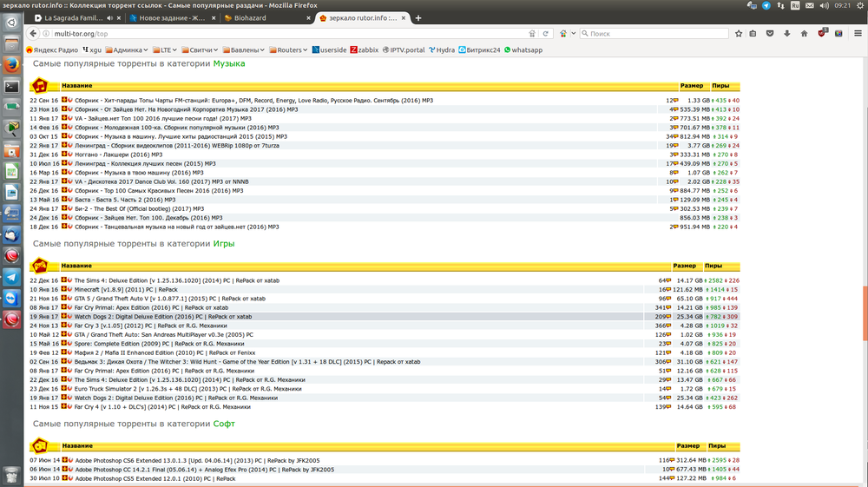Show bookmarks list icon in toolbar

[x=753, y=34]
